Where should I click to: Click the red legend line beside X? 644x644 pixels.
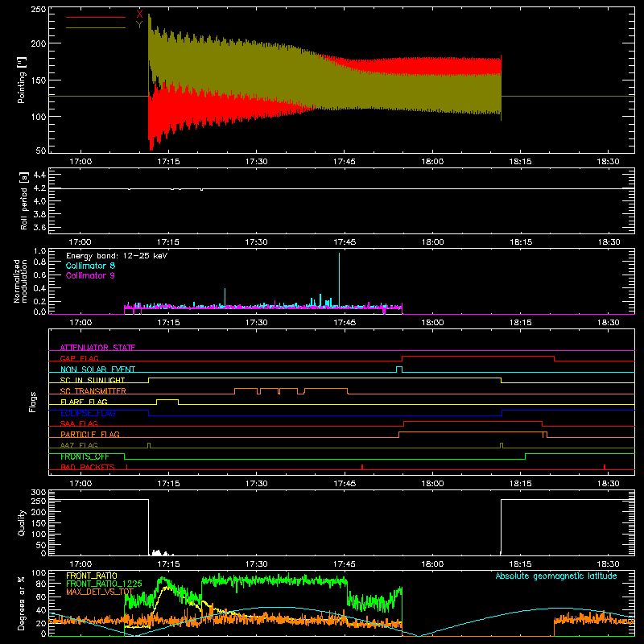tap(96, 17)
